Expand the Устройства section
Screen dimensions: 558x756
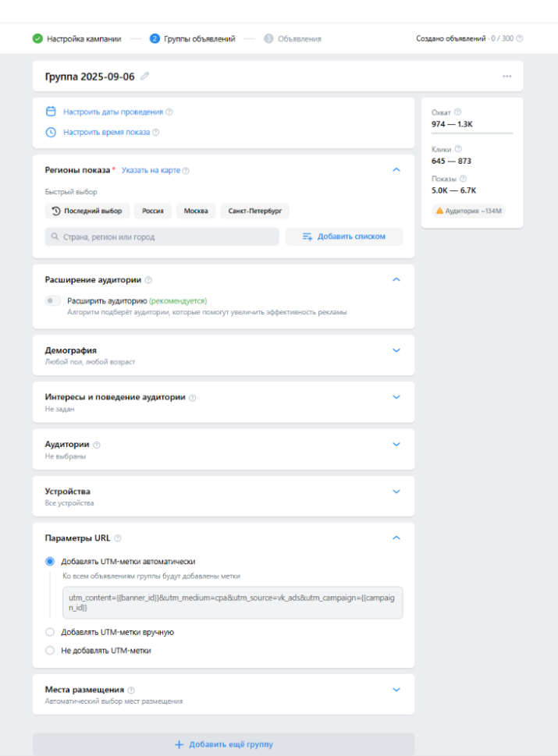coord(396,492)
